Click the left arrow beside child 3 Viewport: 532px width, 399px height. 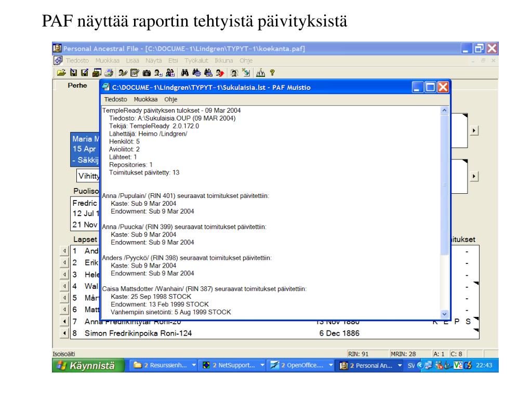click(64, 274)
